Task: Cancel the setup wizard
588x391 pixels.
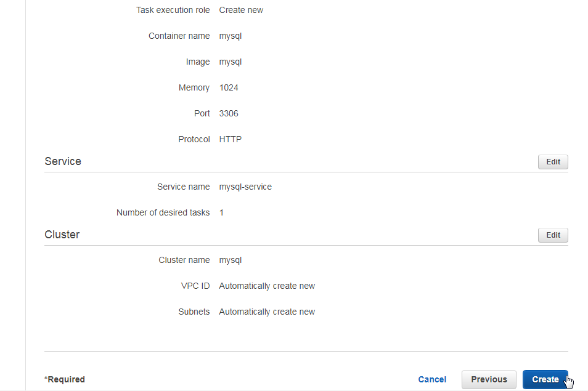Action: pyautogui.click(x=432, y=379)
